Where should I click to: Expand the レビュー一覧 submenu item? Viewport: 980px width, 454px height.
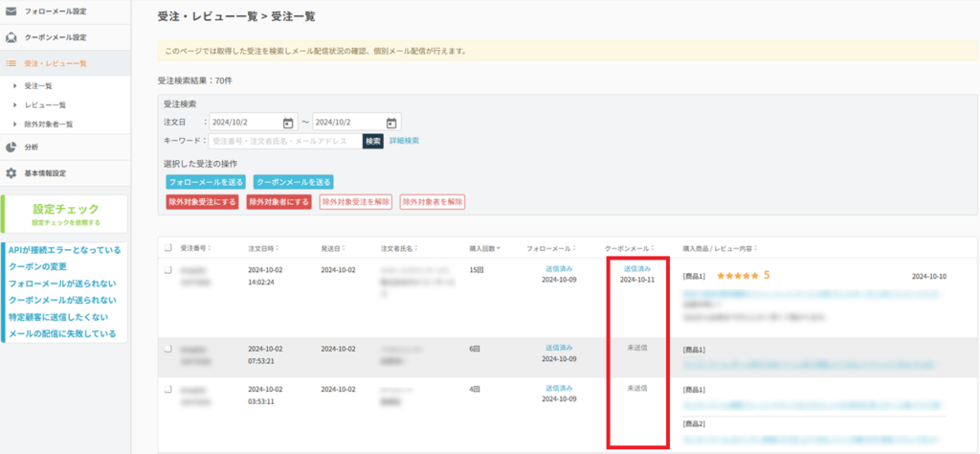point(44,104)
